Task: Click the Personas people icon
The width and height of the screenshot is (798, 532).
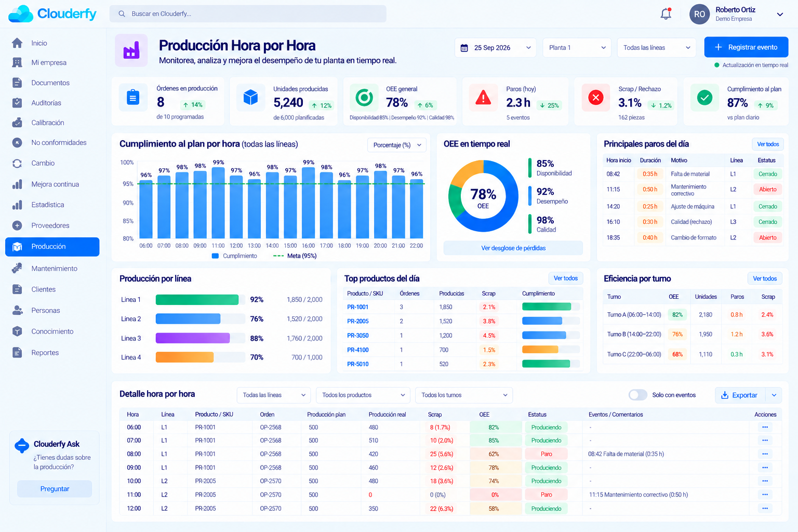Action: pos(17,310)
